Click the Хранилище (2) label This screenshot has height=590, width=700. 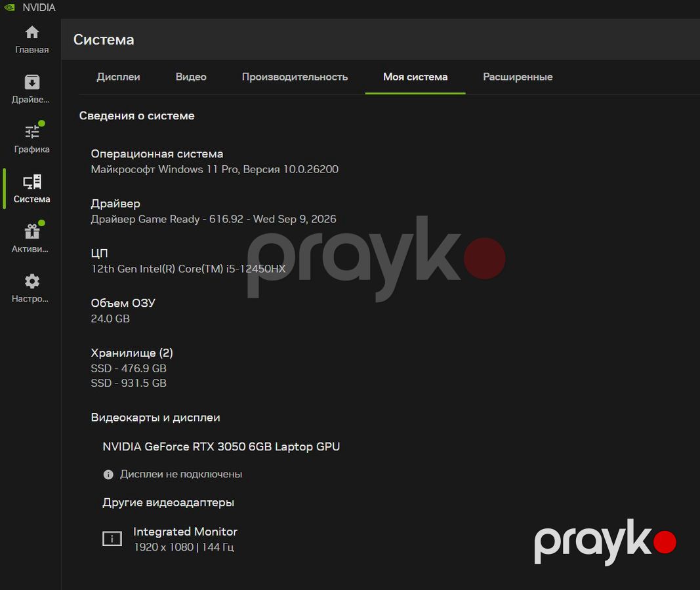click(x=132, y=353)
